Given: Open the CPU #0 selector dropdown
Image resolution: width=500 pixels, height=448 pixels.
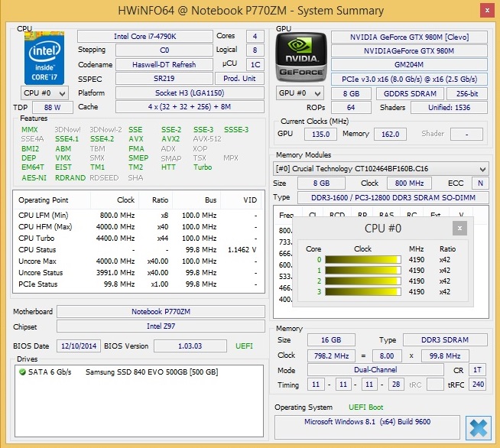Looking at the screenshot, I should click(44, 93).
